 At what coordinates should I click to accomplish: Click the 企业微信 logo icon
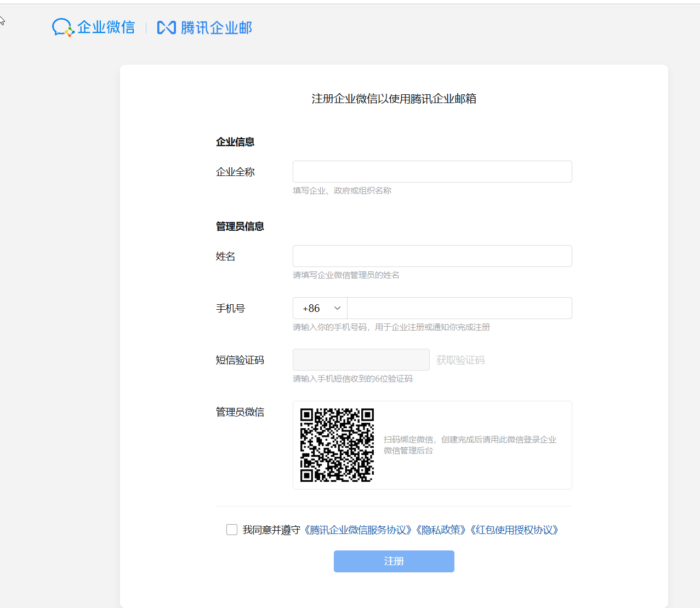63,27
